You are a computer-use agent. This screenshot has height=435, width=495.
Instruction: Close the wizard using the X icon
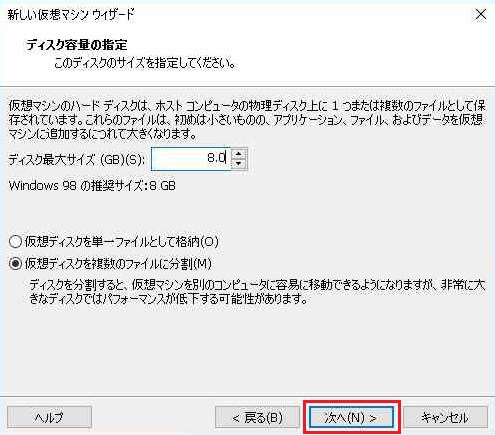tap(481, 14)
